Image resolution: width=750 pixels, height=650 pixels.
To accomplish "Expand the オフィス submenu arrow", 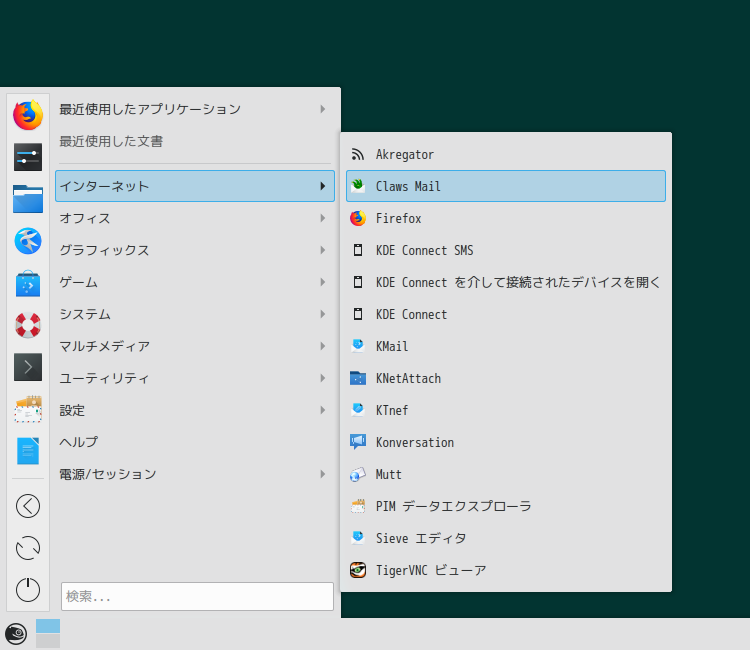I will click(x=323, y=218).
